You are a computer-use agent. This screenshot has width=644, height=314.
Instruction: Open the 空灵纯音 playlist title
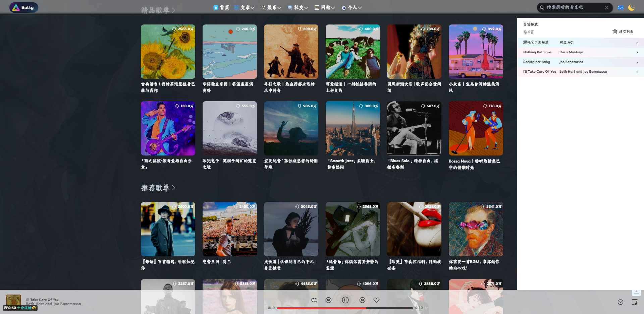(x=291, y=164)
